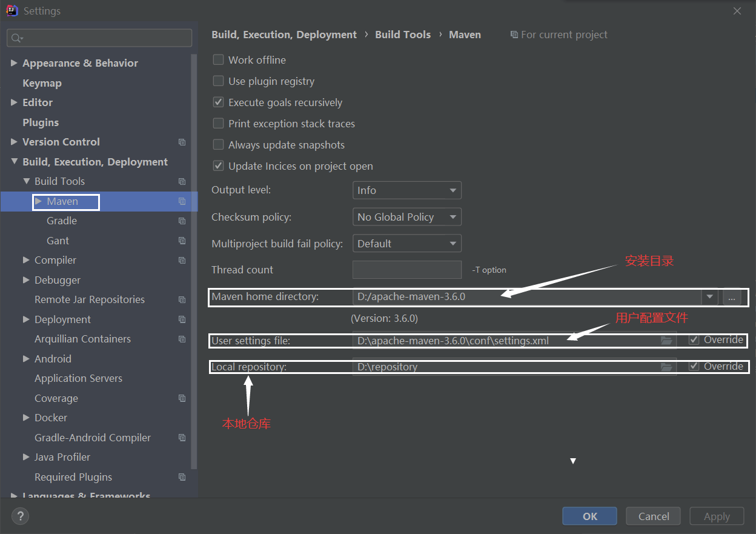The height and width of the screenshot is (534, 756).
Task: Collapse Build, Execution, Deployment section
Action: pos(14,162)
